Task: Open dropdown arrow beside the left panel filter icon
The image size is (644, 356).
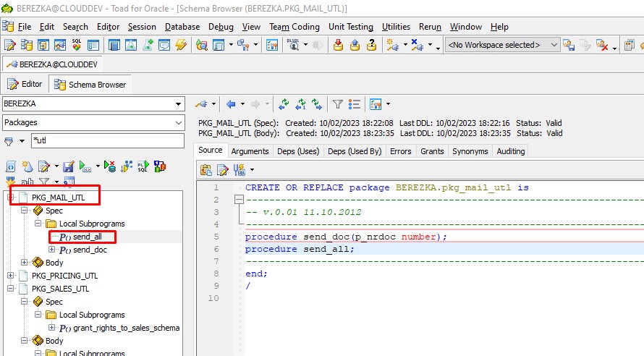Action: coord(22,141)
